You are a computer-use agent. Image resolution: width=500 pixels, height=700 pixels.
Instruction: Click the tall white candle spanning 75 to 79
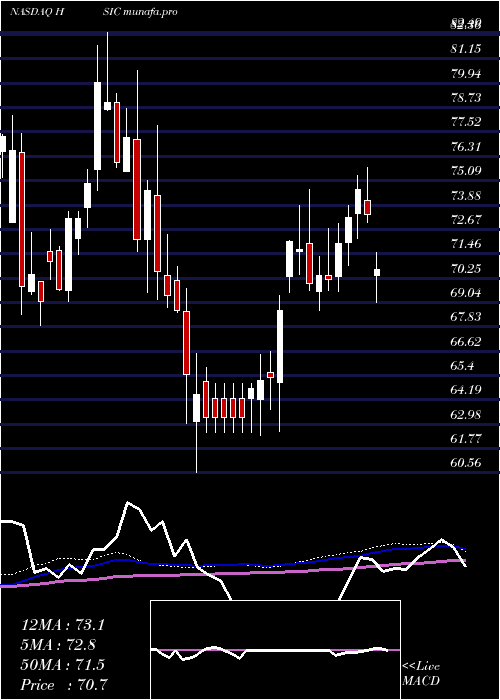coord(97,125)
